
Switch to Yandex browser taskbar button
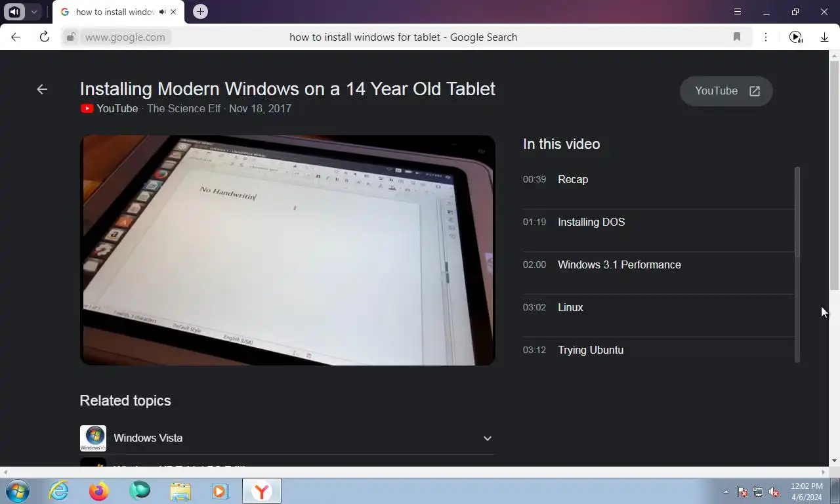pos(262,491)
